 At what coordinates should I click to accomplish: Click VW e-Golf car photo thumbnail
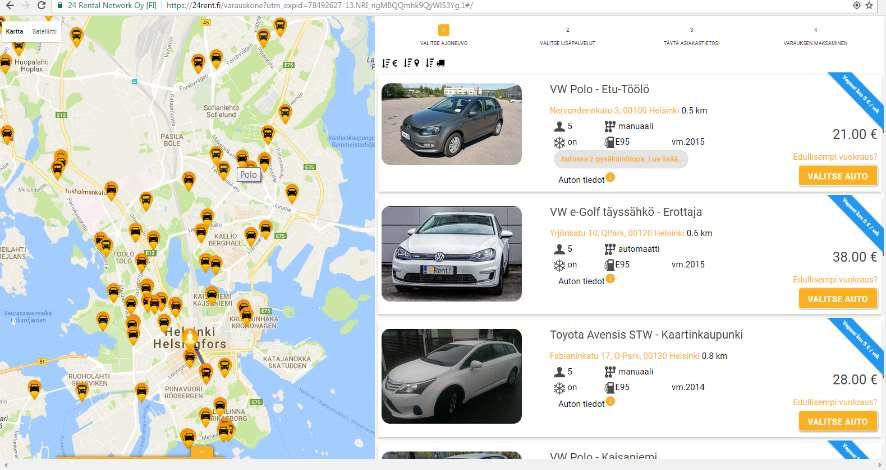click(452, 253)
